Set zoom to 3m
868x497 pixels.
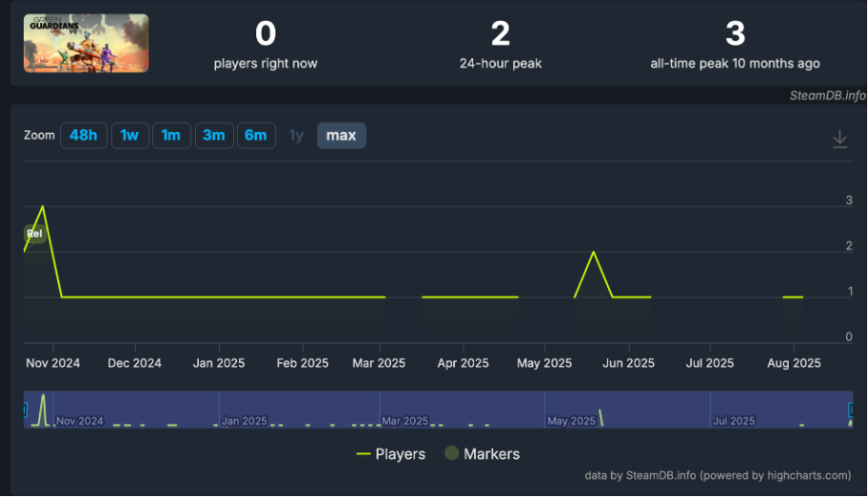tap(214, 136)
